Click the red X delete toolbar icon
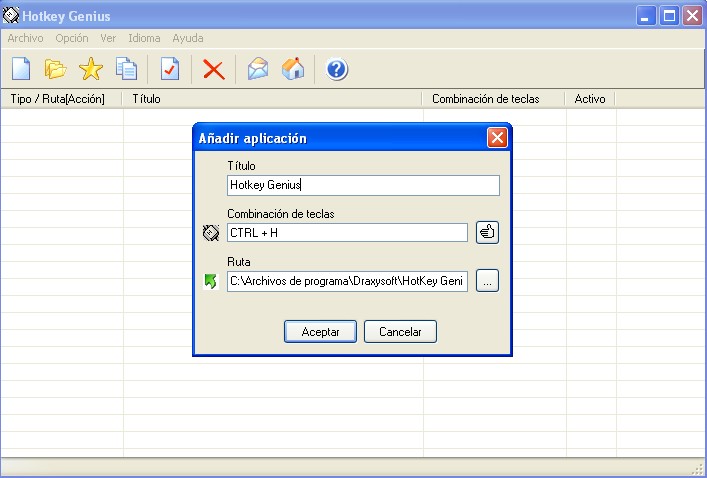 point(214,70)
